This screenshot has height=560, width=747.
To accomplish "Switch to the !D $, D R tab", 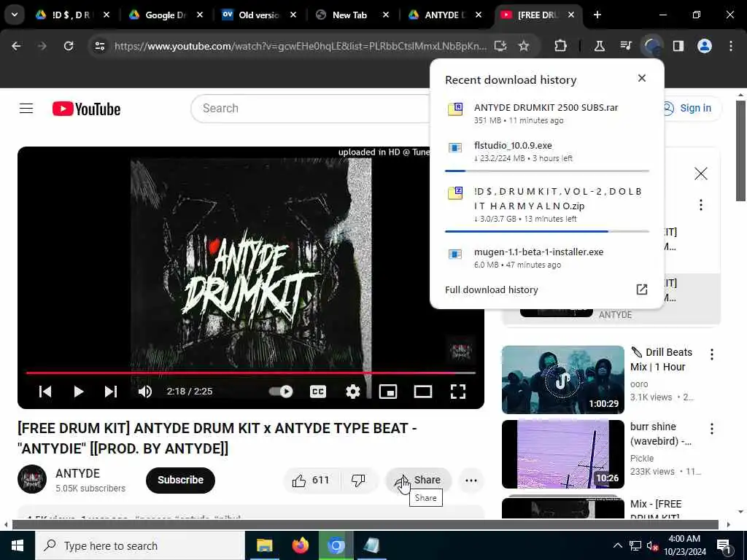I will pos(72,15).
